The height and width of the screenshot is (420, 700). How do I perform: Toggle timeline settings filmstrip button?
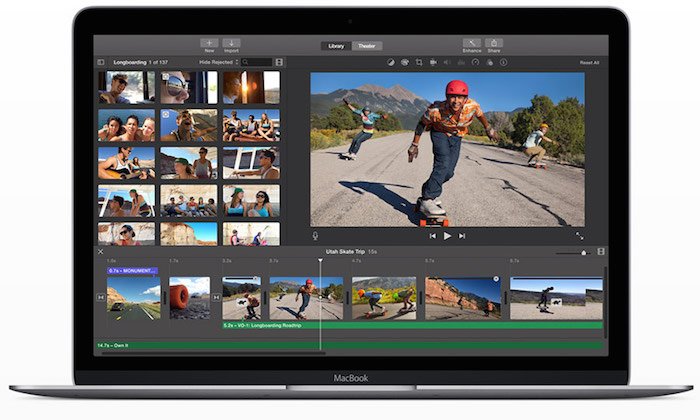point(601,251)
